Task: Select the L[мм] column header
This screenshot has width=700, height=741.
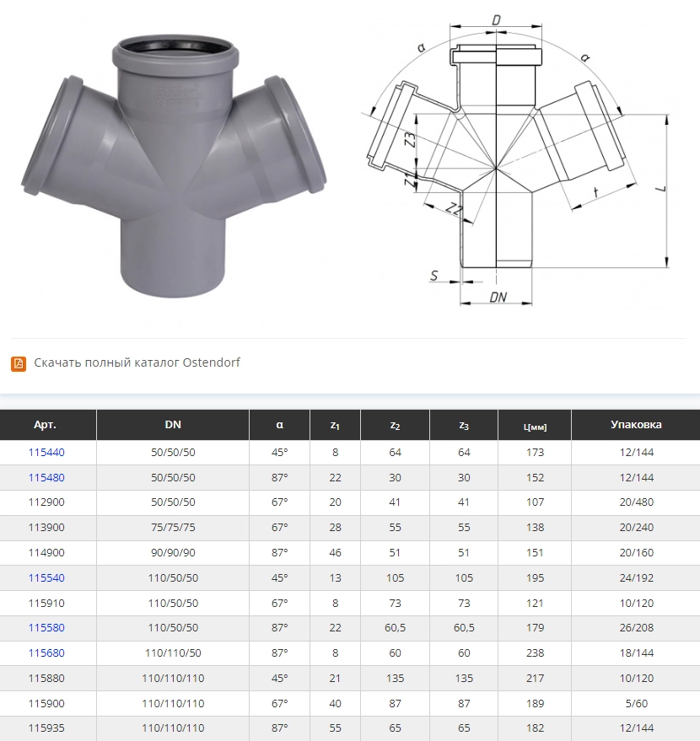Action: click(x=535, y=426)
